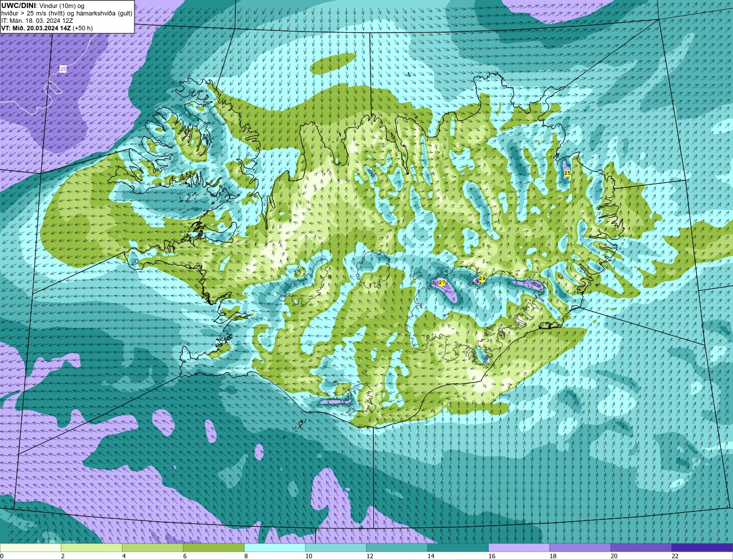Image resolution: width=733 pixels, height=560 pixels.
Task: Click the legend scale label '0'
Action: (x=2, y=556)
